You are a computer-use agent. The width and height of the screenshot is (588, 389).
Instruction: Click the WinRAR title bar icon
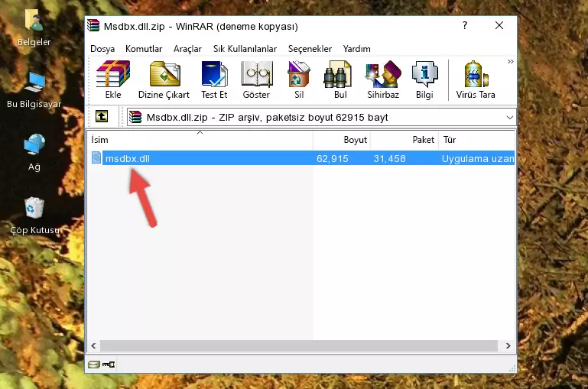[93, 25]
